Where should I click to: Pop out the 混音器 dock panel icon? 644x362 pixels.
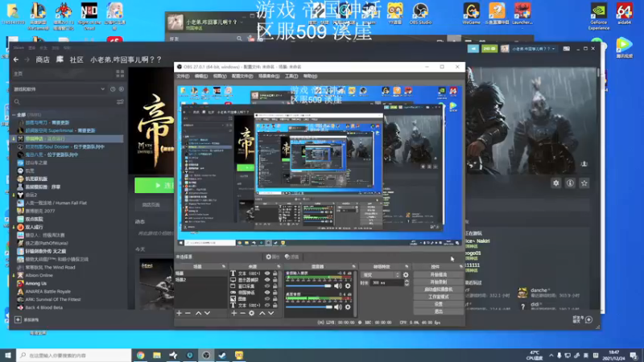pos(353,266)
